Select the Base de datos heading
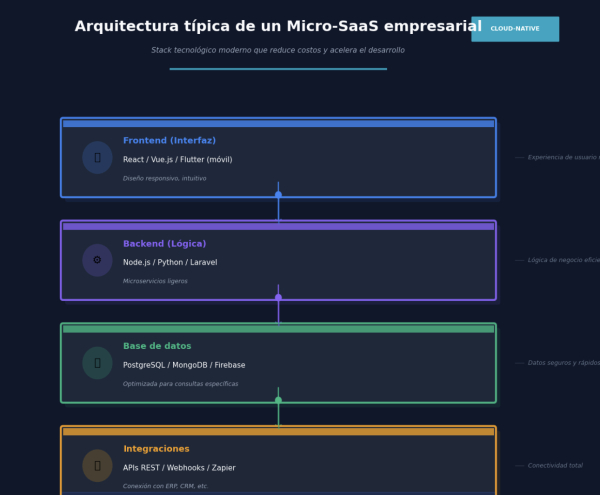The width and height of the screenshot is (600, 495). [x=157, y=346]
